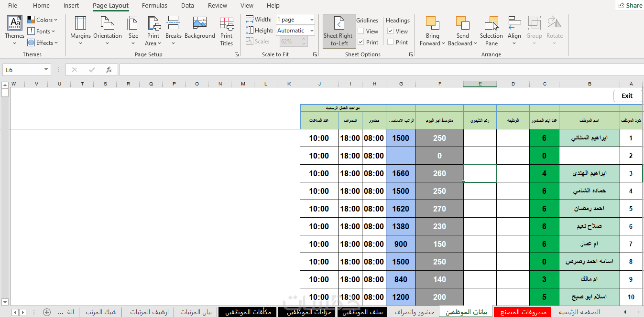Screen dimensions: 644x317
Task: Open the Selection Pane
Action: point(491,31)
